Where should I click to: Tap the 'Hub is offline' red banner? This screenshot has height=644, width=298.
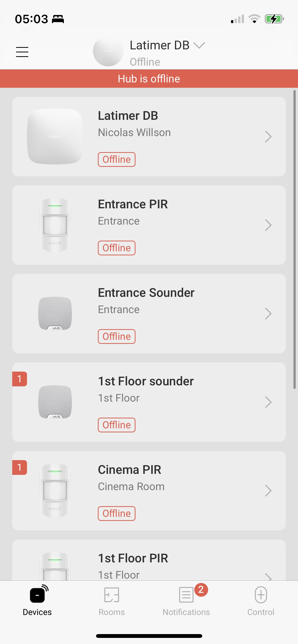[x=149, y=79]
